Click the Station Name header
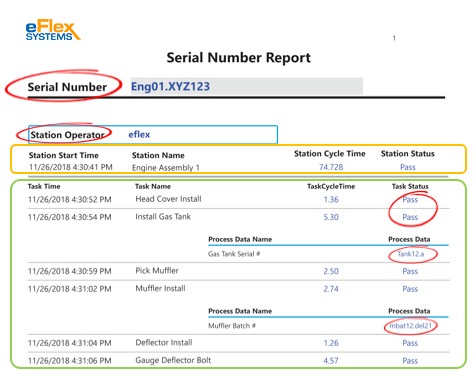Image resolution: width=476 pixels, height=376 pixels. pyautogui.click(x=158, y=155)
